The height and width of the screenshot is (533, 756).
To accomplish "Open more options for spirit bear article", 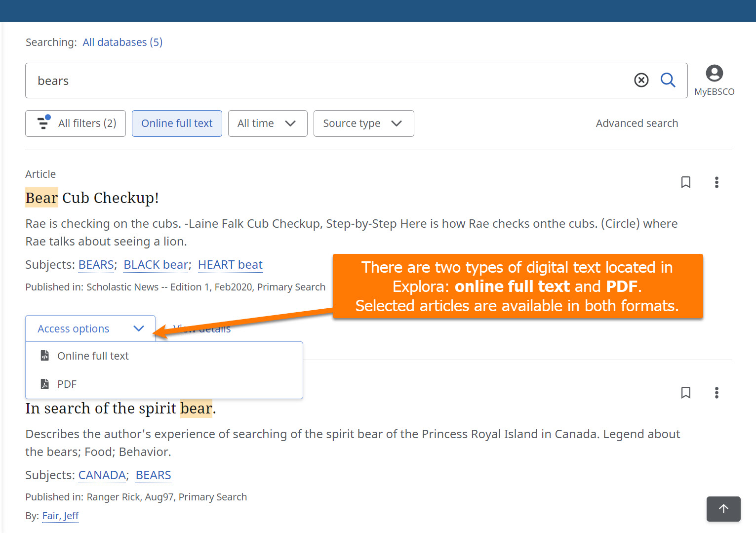I will [716, 393].
